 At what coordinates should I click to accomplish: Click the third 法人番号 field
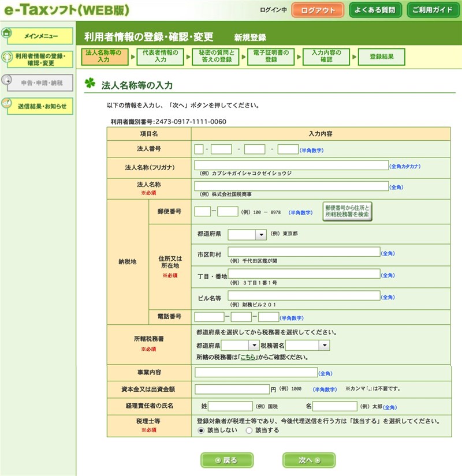point(255,149)
